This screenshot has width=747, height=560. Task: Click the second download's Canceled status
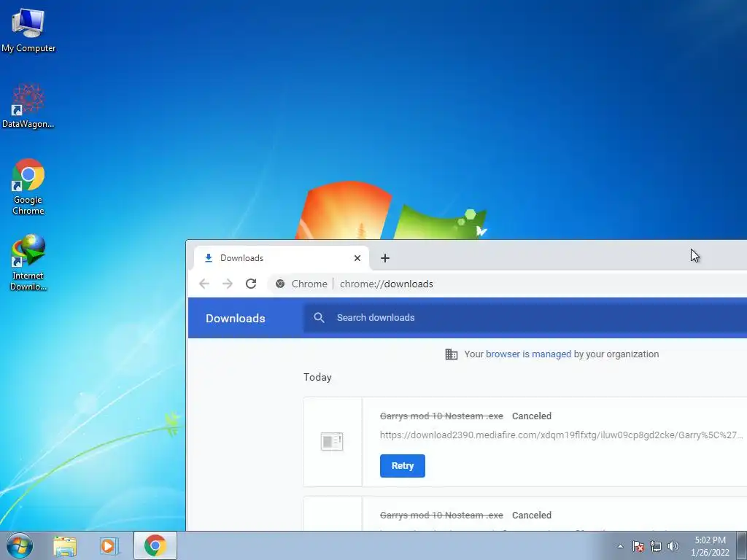532,516
